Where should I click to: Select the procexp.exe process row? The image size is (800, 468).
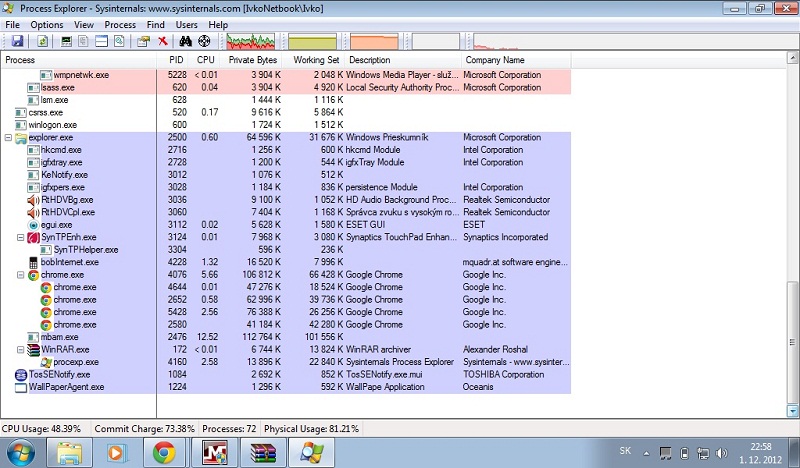tap(75, 362)
